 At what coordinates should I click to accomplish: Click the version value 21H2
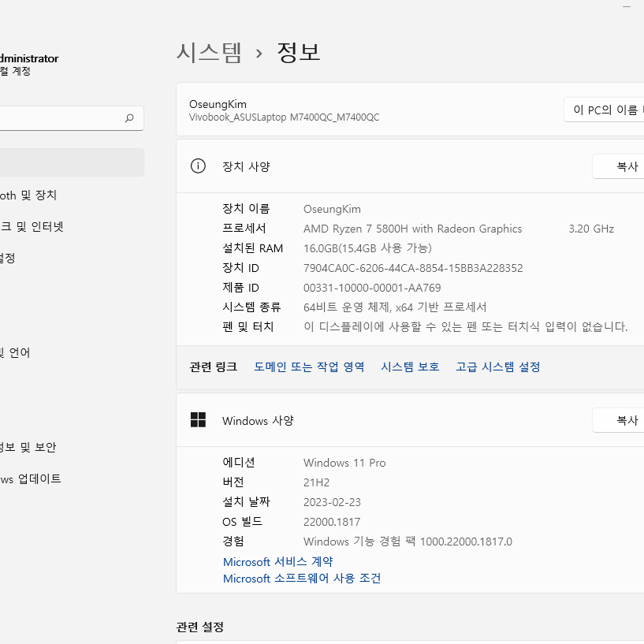316,482
